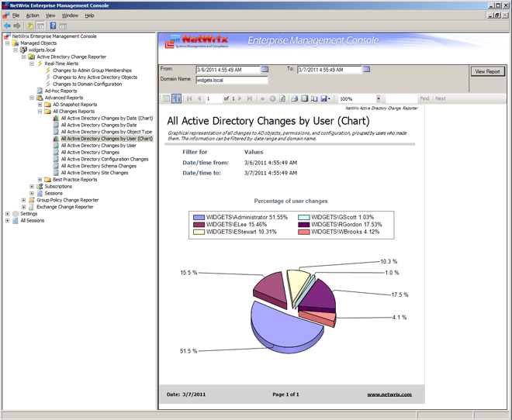
Task: Click the WBrooks pink legend swatch
Action: (303, 232)
